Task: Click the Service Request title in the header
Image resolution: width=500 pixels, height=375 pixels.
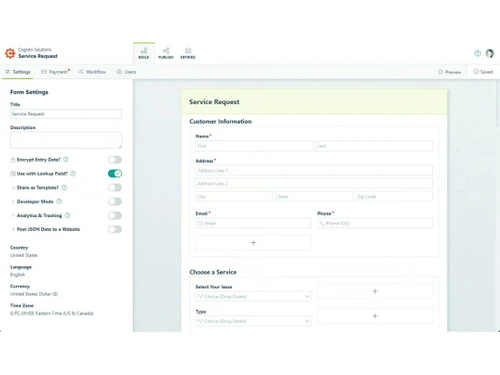Action: 38,56
